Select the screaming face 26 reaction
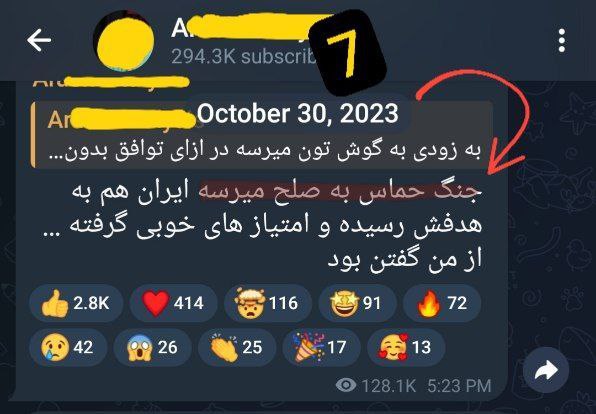The height and width of the screenshot is (414, 596). click(x=153, y=347)
